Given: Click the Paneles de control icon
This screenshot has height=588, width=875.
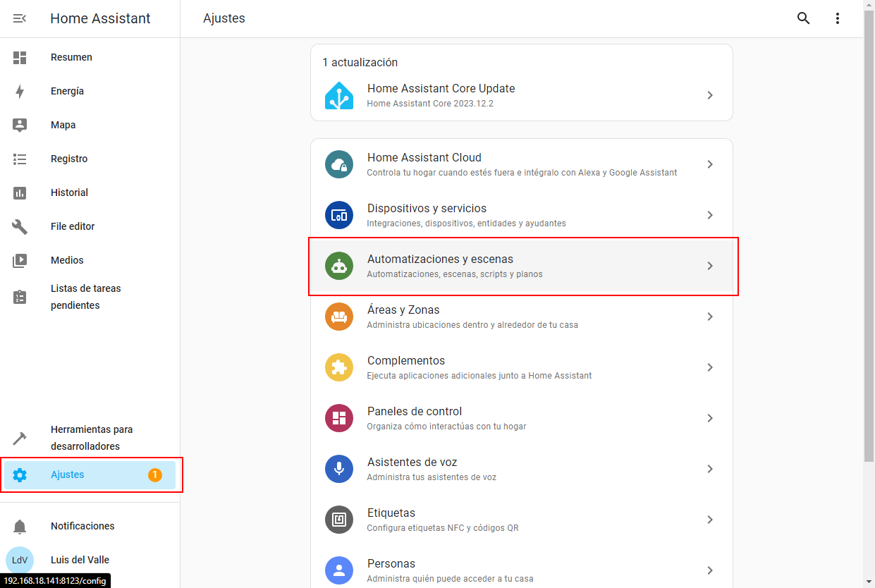Looking at the screenshot, I should [x=339, y=418].
